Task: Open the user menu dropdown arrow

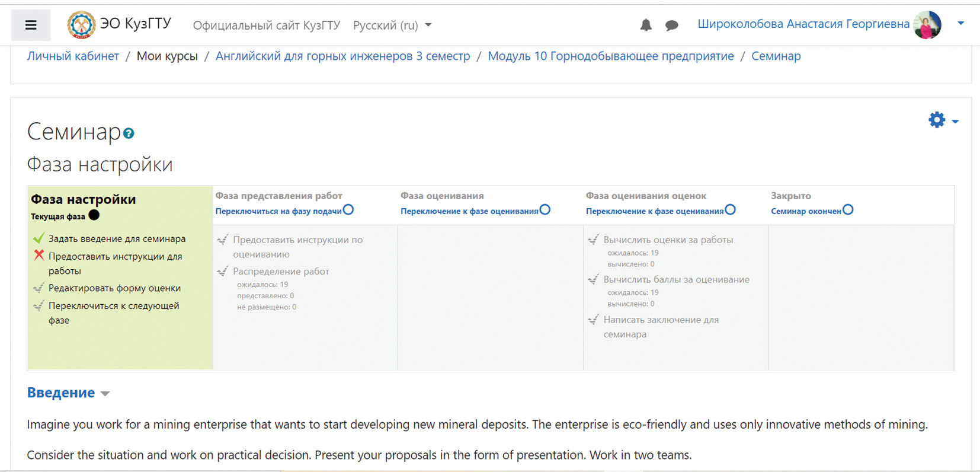Action: tap(960, 24)
